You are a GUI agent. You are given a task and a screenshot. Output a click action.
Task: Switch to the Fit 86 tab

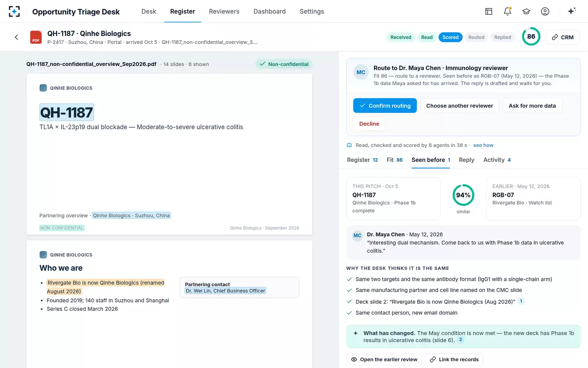394,160
